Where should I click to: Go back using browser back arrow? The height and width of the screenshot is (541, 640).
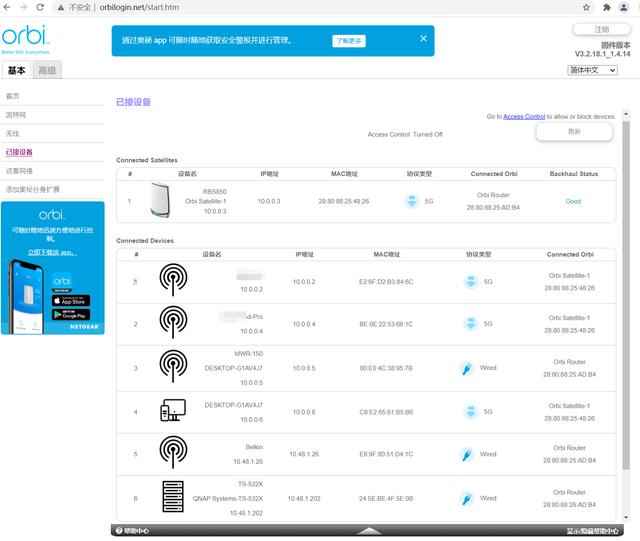click(x=7, y=7)
